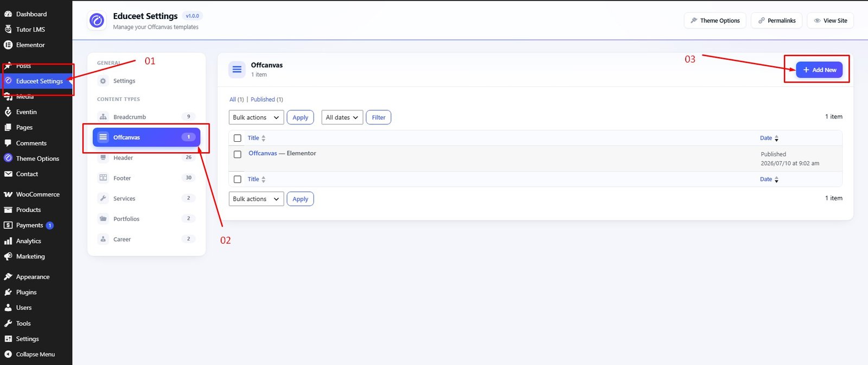Click the Collapse Menu arrow icon
Viewport: 868px width, 365px height.
point(8,354)
